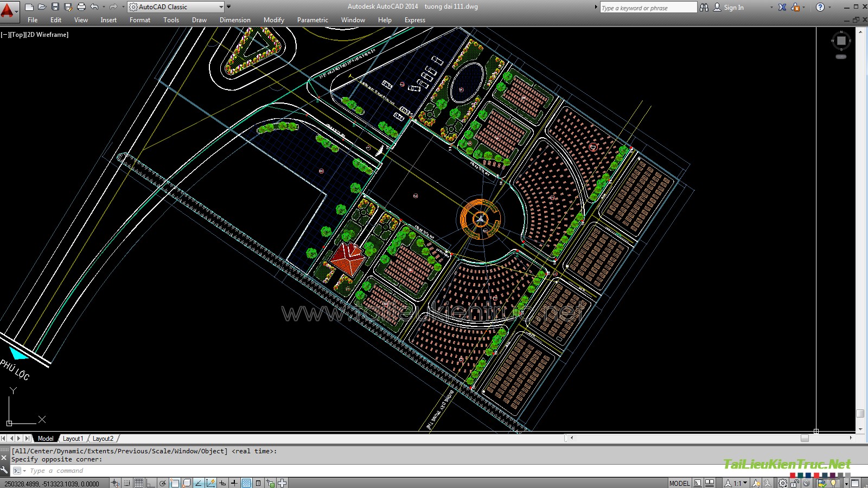Expand the Sign In dropdown arrow

[x=771, y=8]
